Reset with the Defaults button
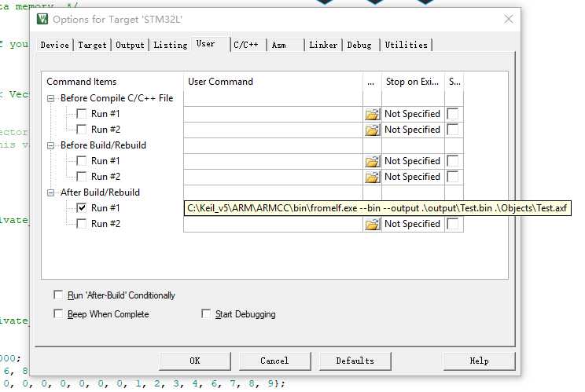Image resolution: width=585 pixels, height=392 pixels. coord(355,361)
